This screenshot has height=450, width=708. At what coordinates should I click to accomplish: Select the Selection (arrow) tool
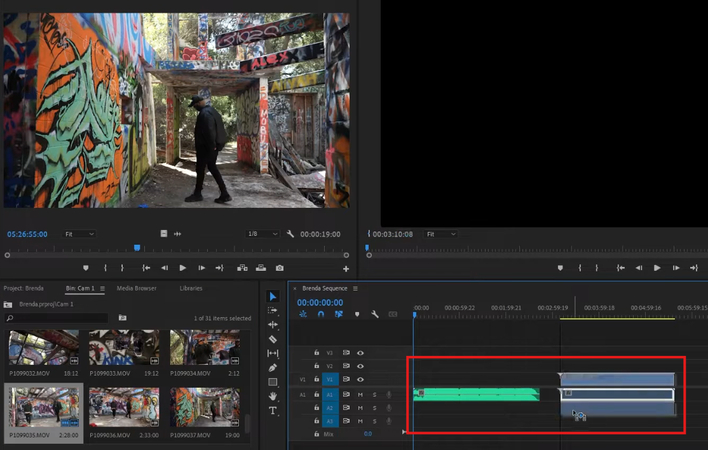click(x=273, y=297)
